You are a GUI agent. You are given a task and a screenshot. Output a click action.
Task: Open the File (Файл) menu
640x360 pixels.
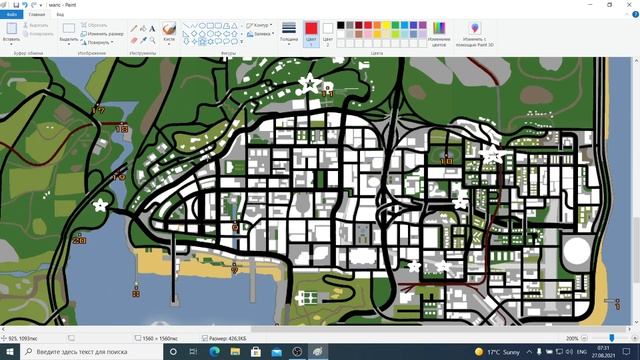click(x=11, y=14)
